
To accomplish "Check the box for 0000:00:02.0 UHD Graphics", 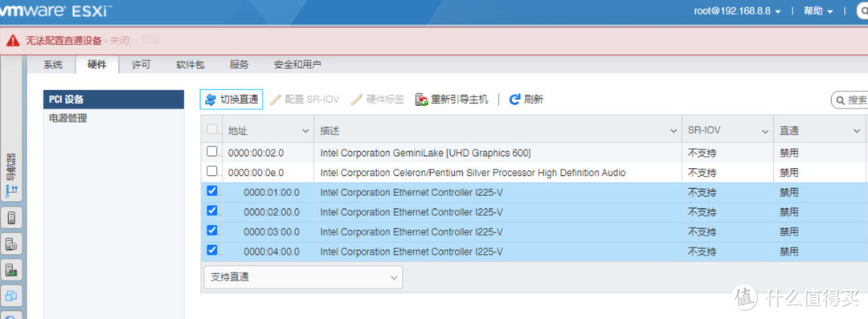I will [x=212, y=151].
